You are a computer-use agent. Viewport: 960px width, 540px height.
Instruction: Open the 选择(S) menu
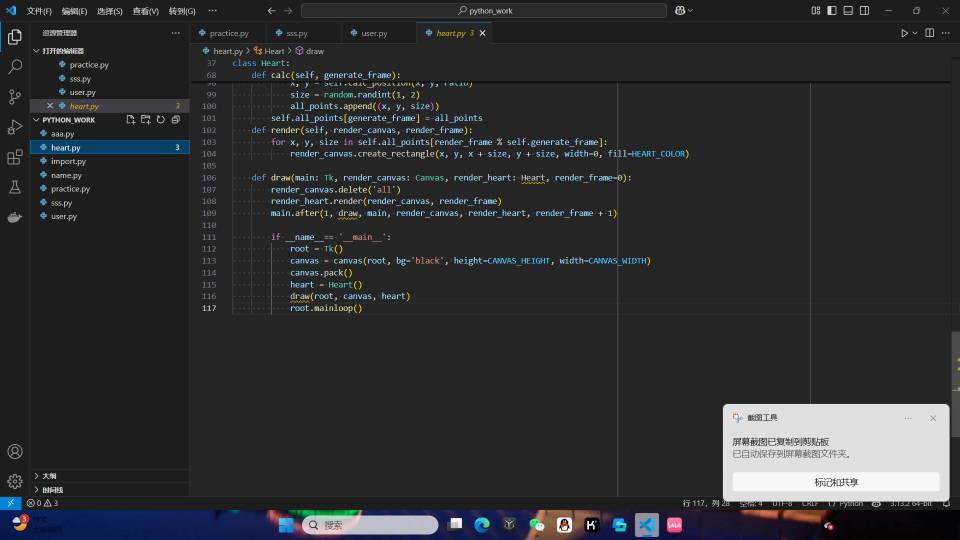(x=110, y=11)
